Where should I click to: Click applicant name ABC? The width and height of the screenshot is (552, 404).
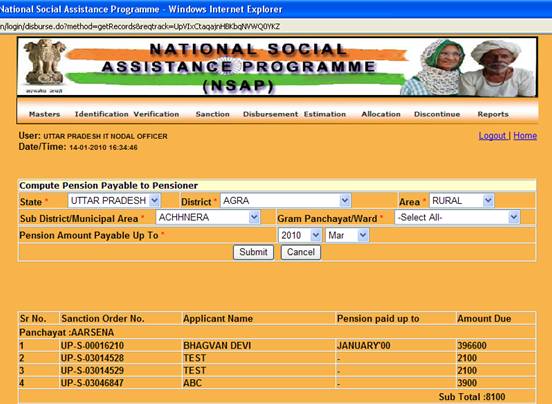point(193,383)
